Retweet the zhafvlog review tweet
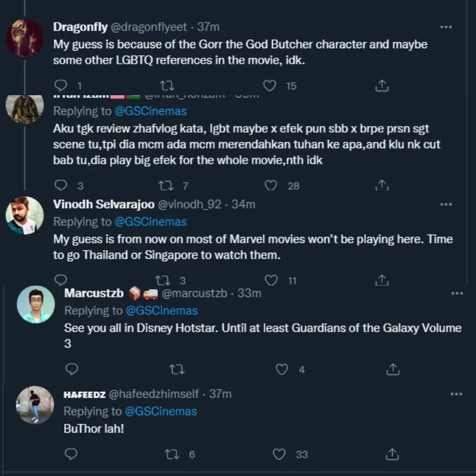The image size is (476, 476). (167, 186)
